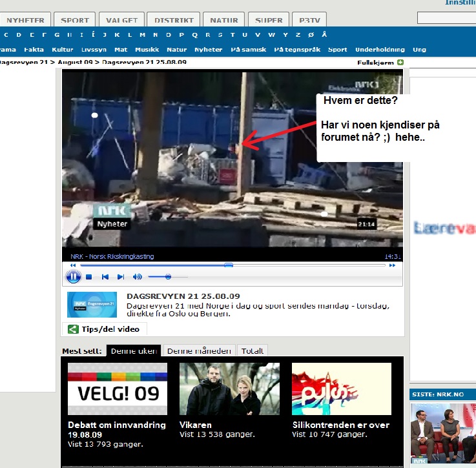This screenshot has width=476, height=468.
Task: Open the DISTRIKT top tab
Action: 174,20
